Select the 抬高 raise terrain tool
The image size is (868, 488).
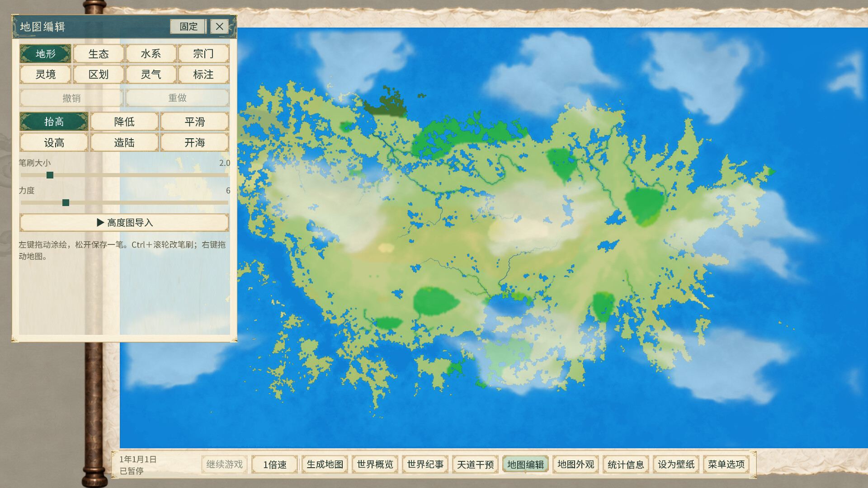[54, 122]
